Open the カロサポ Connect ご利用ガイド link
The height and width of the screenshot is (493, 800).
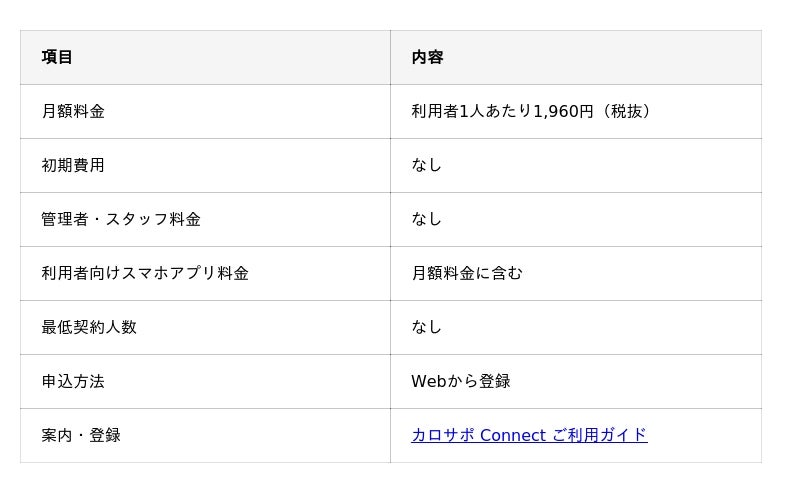click(529, 435)
